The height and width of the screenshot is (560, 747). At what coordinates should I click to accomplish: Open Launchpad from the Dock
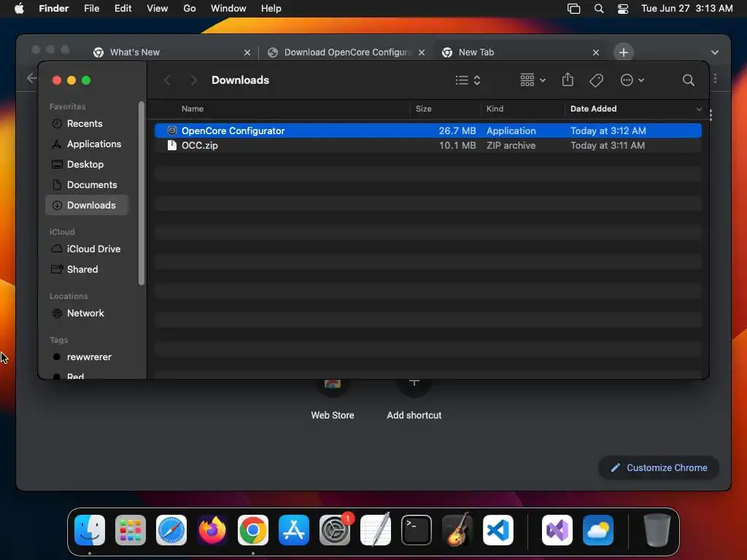click(131, 530)
